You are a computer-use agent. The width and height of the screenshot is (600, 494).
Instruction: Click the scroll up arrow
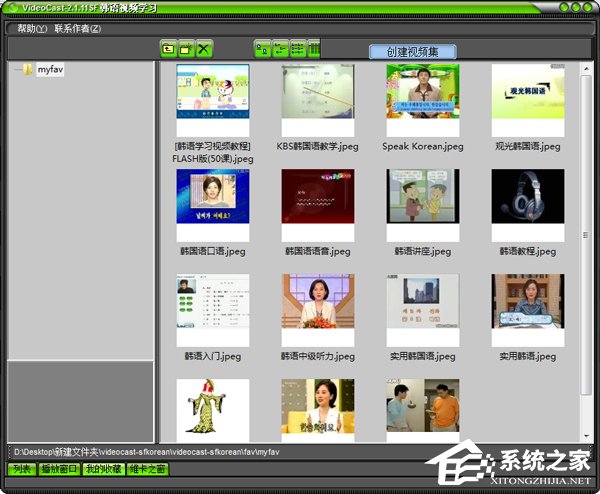(586, 69)
